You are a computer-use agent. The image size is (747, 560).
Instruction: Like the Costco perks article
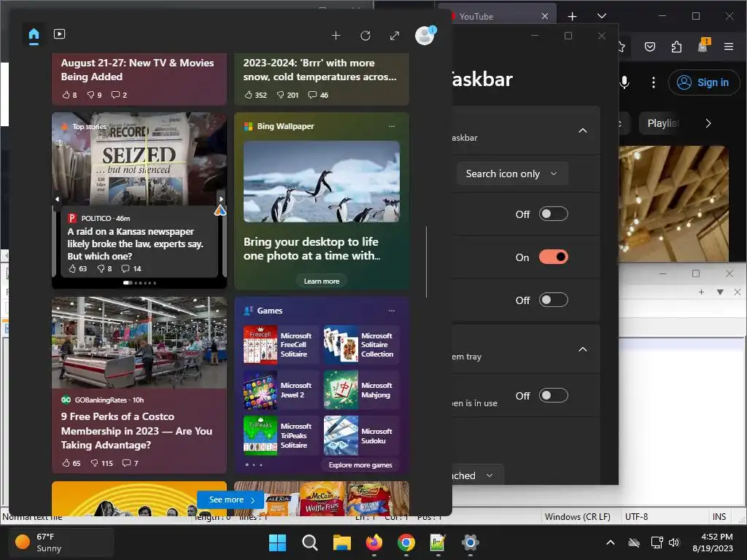click(x=71, y=463)
